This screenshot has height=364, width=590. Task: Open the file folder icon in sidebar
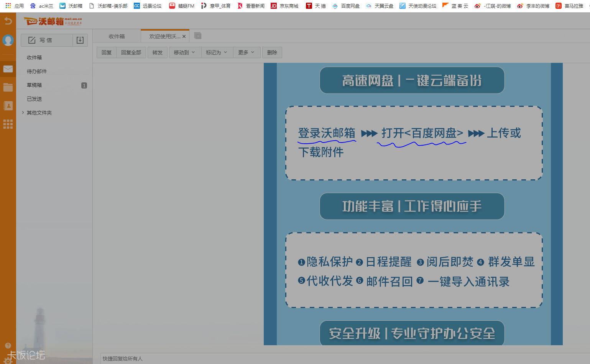[8, 87]
